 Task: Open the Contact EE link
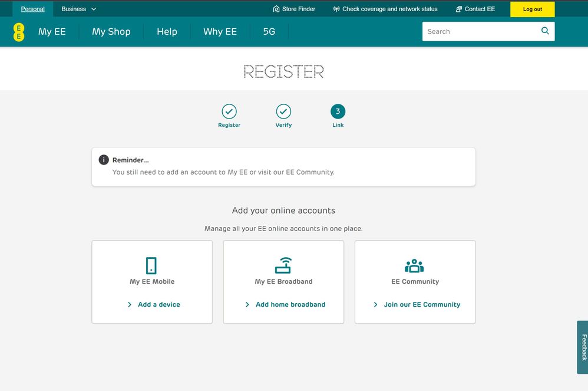click(x=475, y=9)
